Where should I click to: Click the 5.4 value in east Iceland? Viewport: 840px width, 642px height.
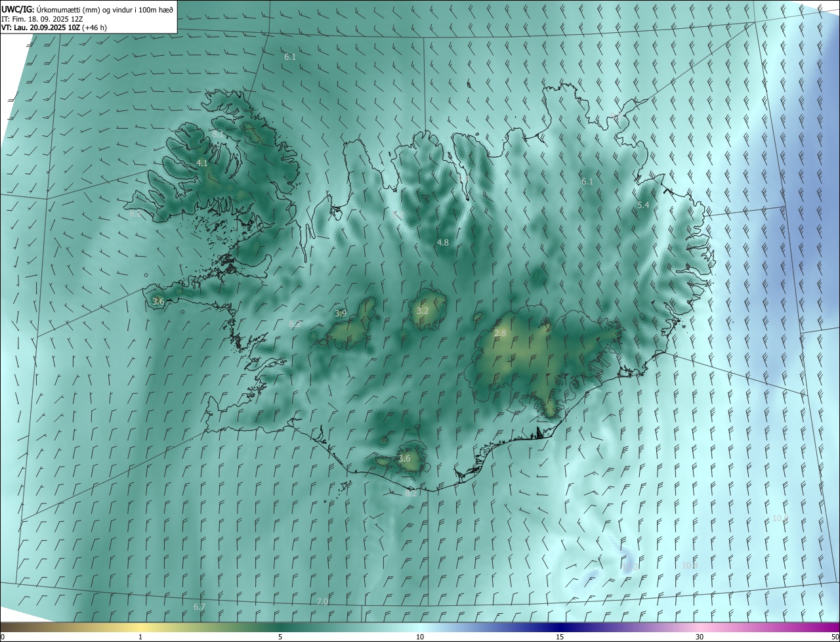(643, 205)
